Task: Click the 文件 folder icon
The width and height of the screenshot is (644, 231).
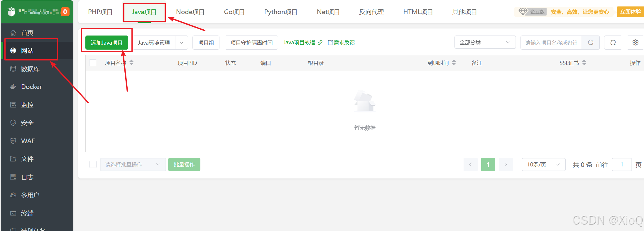Action: click(13, 159)
